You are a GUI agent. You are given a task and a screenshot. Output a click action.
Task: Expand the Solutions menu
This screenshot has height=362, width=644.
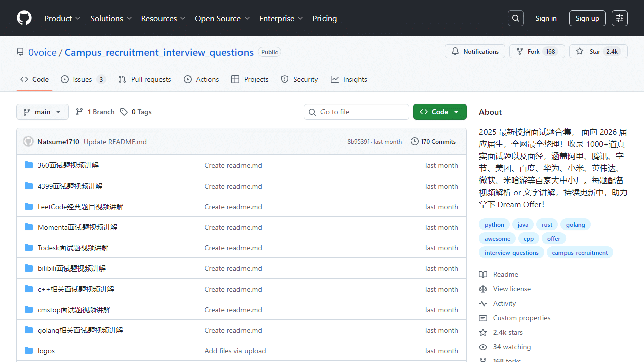pos(111,18)
